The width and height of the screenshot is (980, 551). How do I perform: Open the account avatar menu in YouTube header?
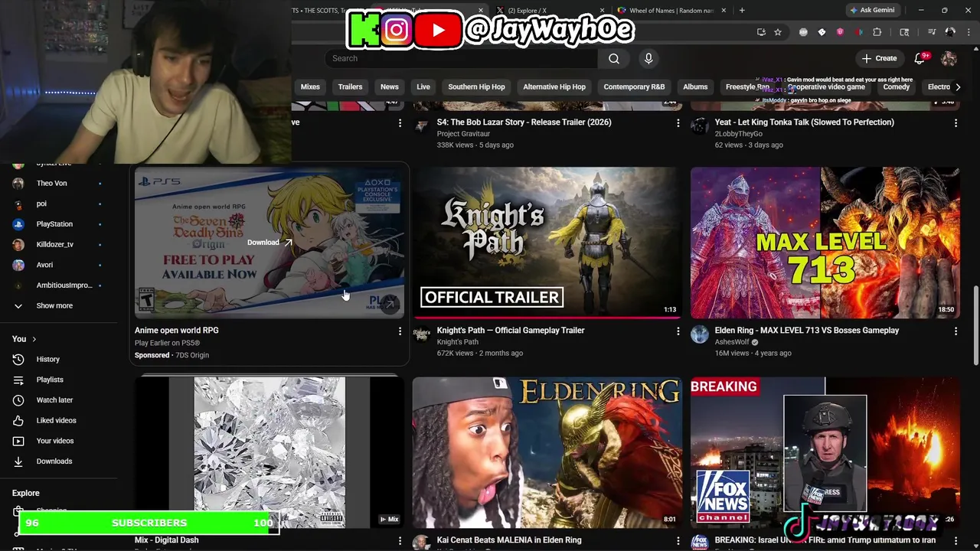tap(949, 58)
